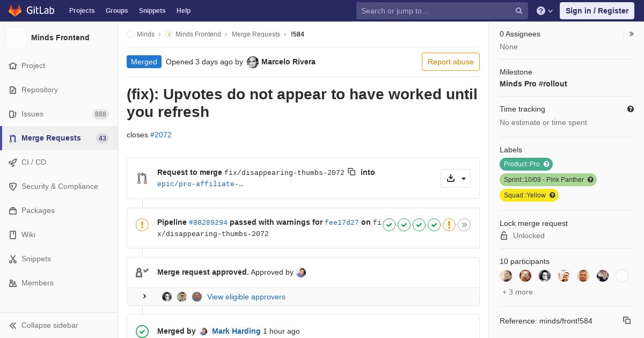Open the Issues icon in sidebar
Screen dimensions: 644x338
(13, 114)
